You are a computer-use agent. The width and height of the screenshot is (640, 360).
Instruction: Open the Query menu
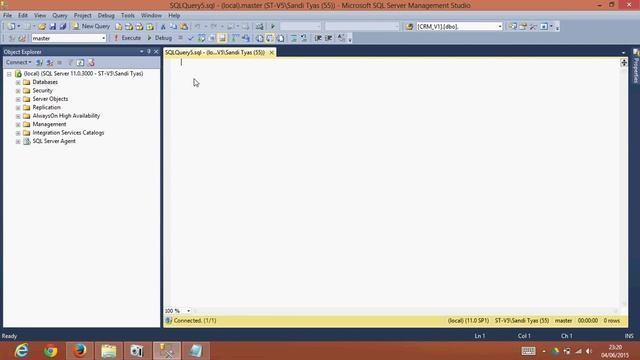point(60,15)
